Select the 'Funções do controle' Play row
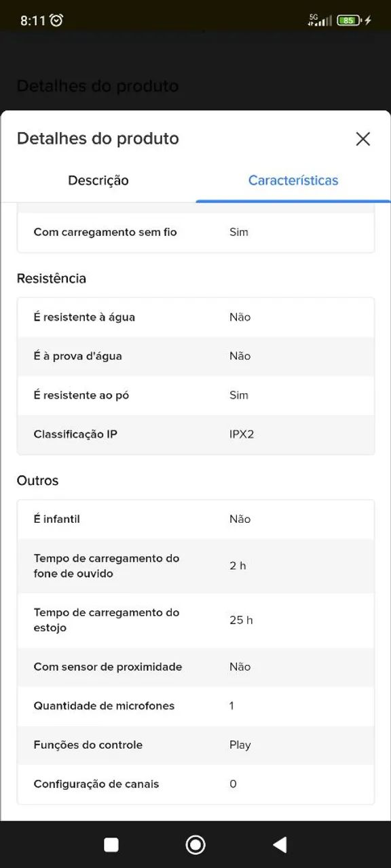The width and height of the screenshot is (391, 868). (x=195, y=745)
